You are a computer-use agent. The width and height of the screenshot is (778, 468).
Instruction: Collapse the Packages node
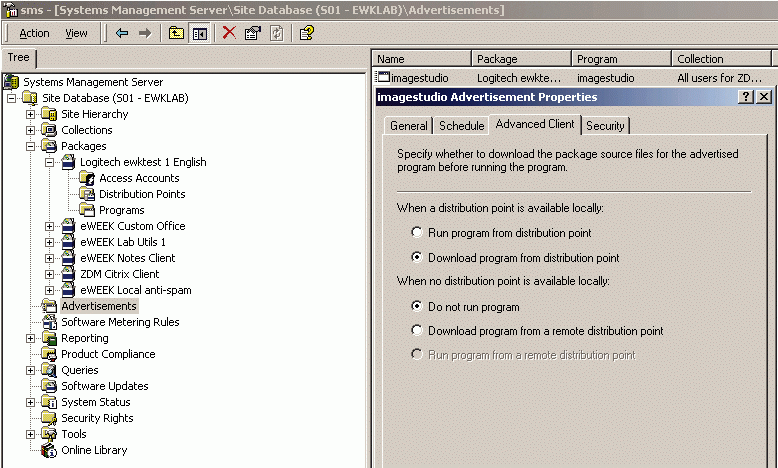click(30, 146)
